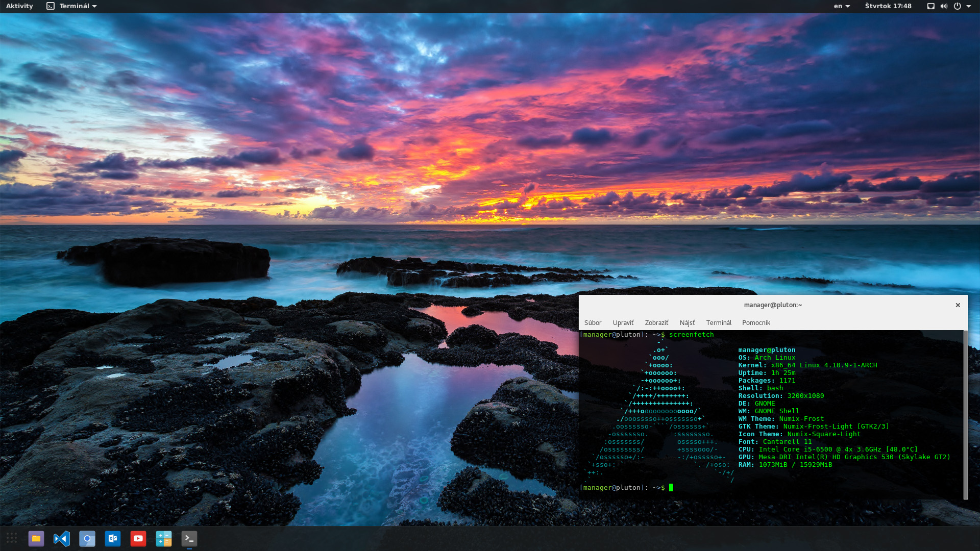Open the Aktivity overview
The image size is (980, 551).
point(19,6)
